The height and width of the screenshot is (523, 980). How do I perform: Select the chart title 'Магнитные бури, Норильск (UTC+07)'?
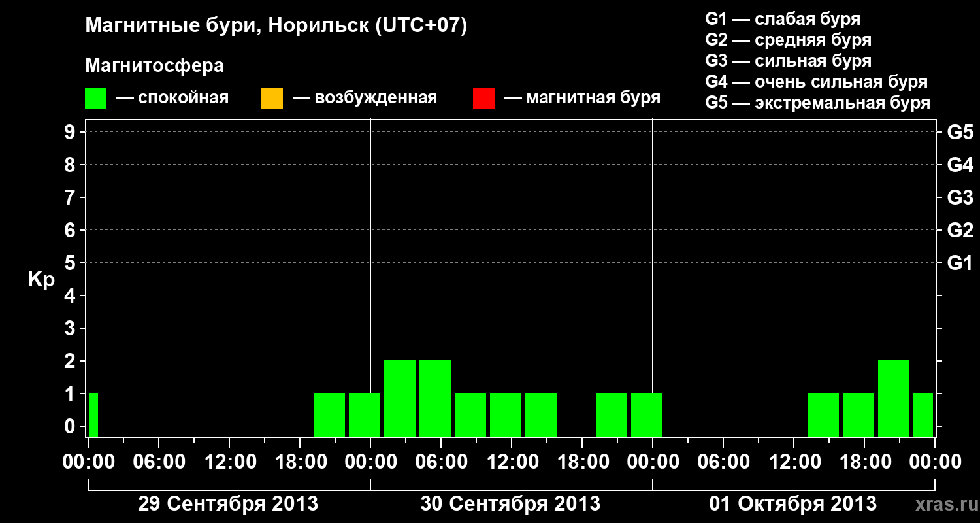pyautogui.click(x=276, y=26)
